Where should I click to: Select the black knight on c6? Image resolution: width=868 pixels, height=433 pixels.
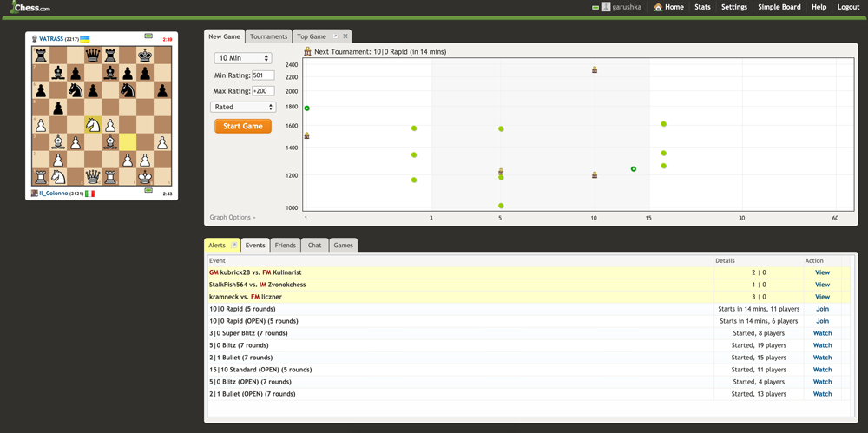[x=76, y=89]
